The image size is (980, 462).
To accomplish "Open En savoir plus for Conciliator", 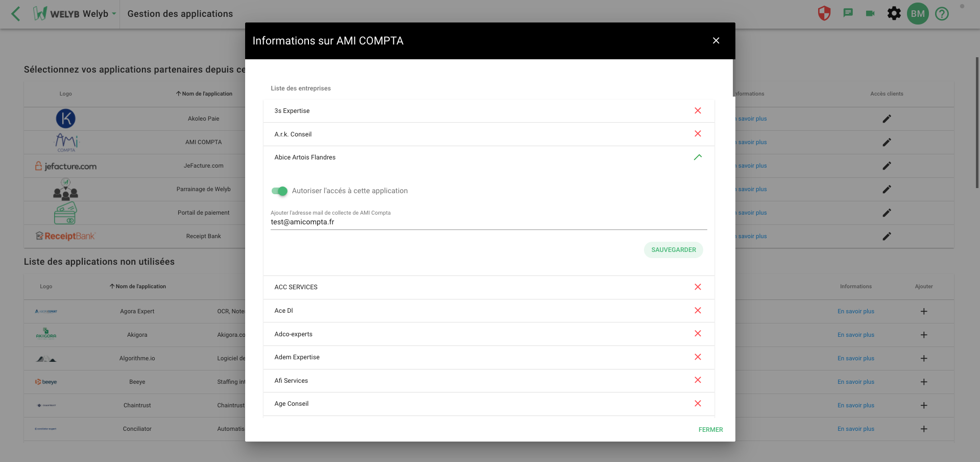I will click(x=856, y=429).
